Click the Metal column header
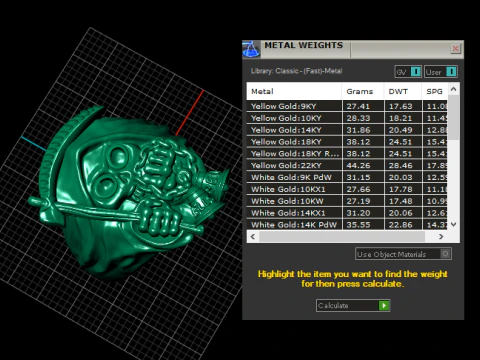 [x=294, y=91]
